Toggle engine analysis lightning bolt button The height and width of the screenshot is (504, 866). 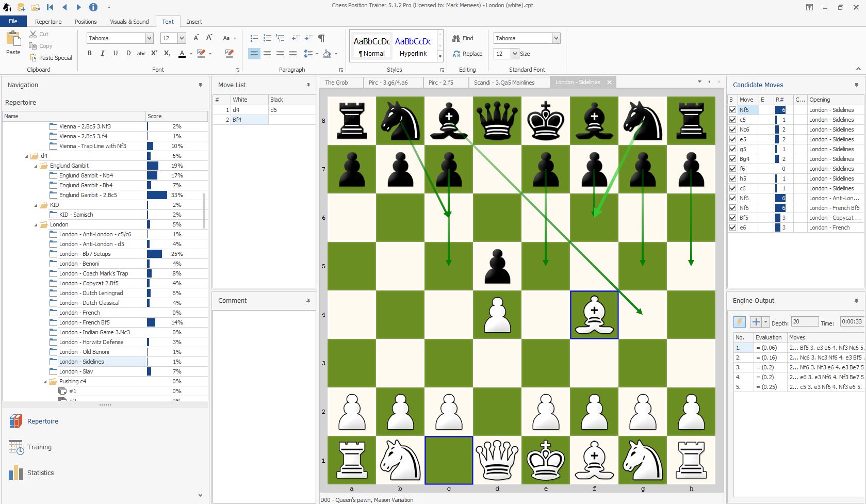pos(739,322)
